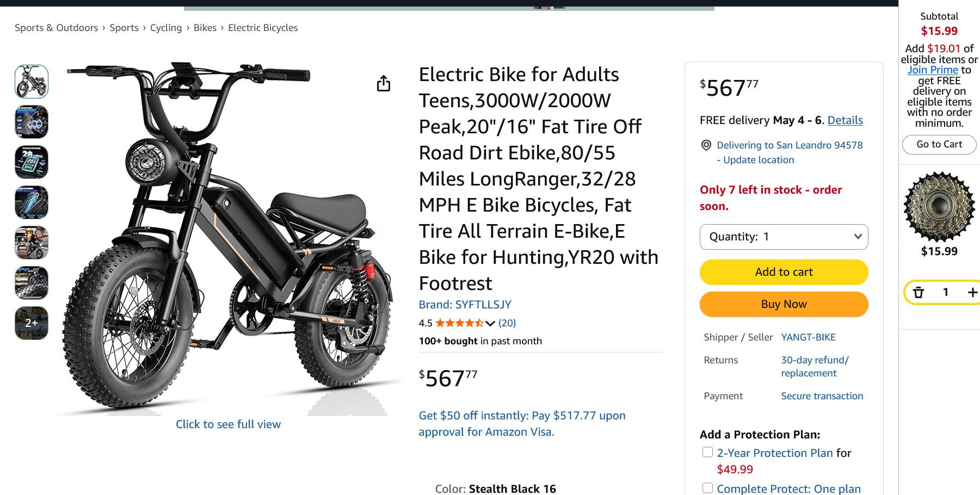Click the share icon above product image
The image size is (980, 495).
point(384,83)
